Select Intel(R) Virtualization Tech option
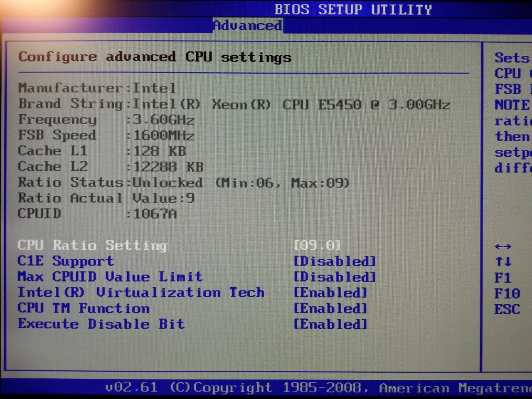The width and height of the screenshot is (532, 399). click(x=141, y=292)
